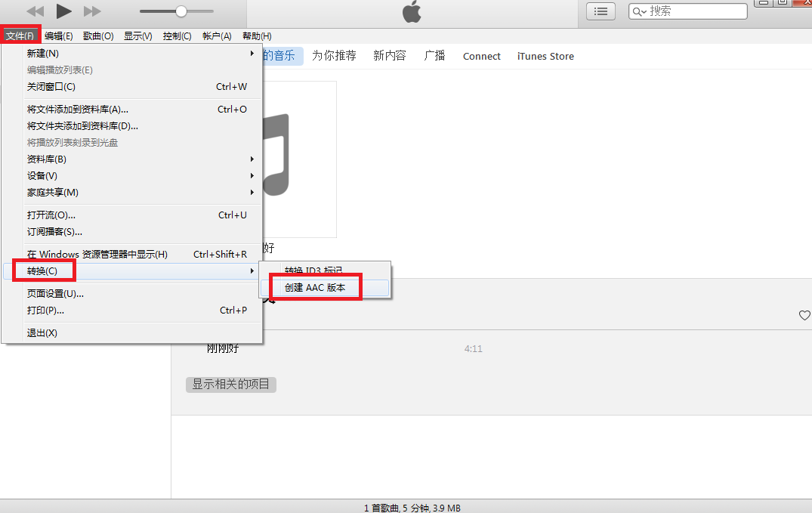Click the fast-forward next track icon
Image resolution: width=812 pixels, height=513 pixels.
click(92, 11)
